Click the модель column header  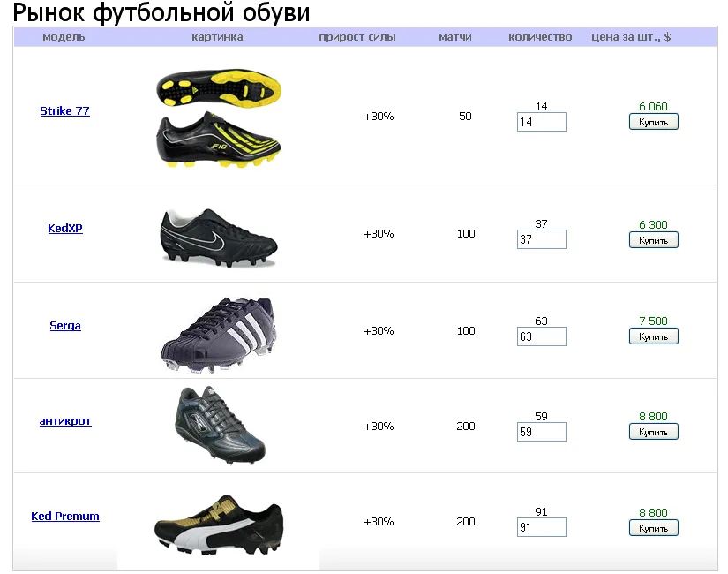64,37
